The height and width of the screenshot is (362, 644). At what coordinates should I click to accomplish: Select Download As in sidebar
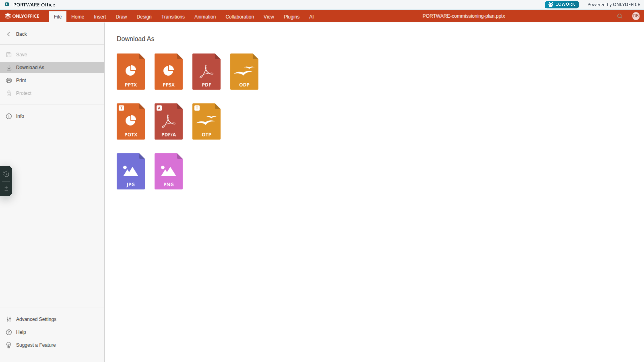pyautogui.click(x=52, y=67)
